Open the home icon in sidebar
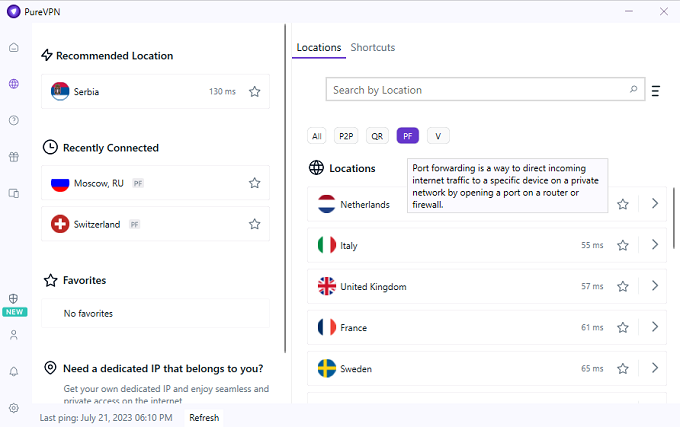The height and width of the screenshot is (427, 680). tap(14, 47)
